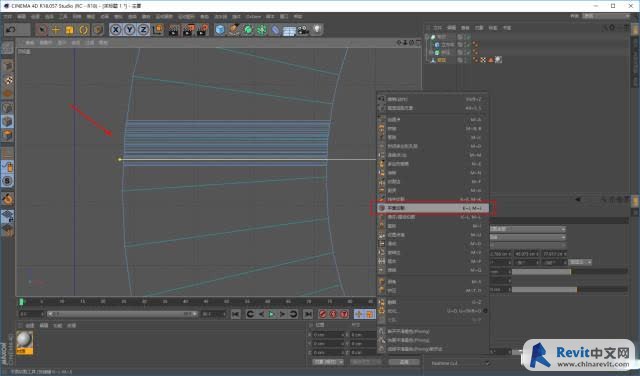Choose Magnet (M~I) context menu entry
This screenshot has width=640, height=376.
click(x=433, y=226)
